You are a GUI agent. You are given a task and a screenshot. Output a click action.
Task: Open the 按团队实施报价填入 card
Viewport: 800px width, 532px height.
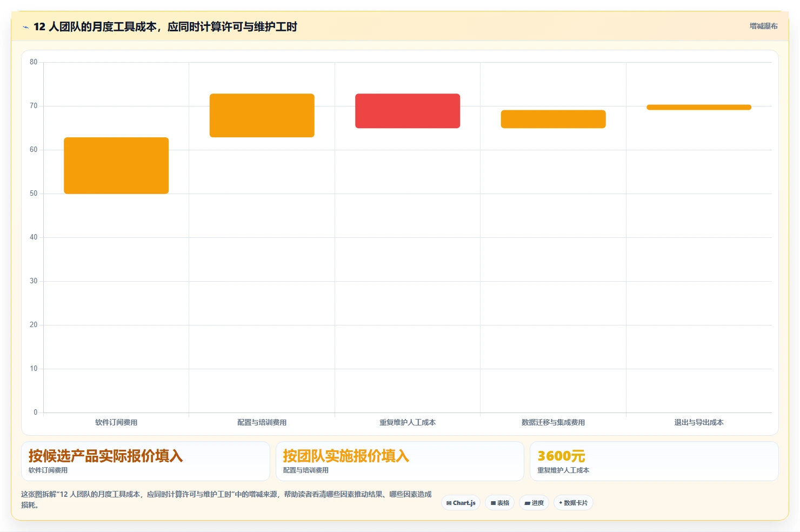click(x=400, y=461)
